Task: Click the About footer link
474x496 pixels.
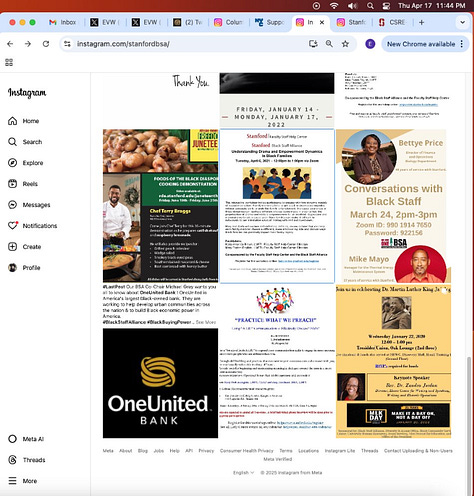Action: [126, 451]
